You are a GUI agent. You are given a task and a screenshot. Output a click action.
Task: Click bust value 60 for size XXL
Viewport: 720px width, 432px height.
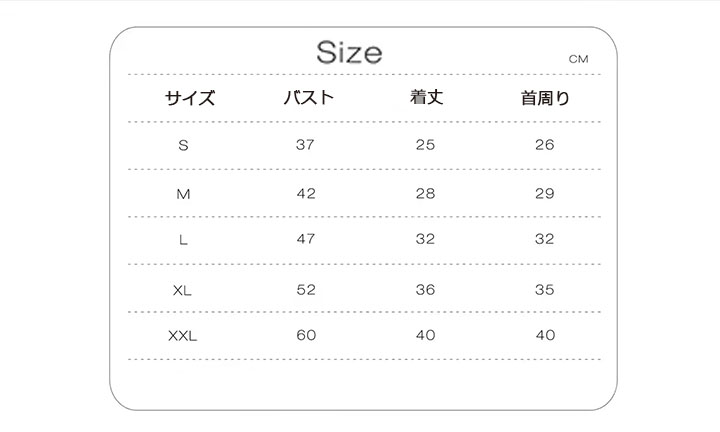(x=306, y=335)
